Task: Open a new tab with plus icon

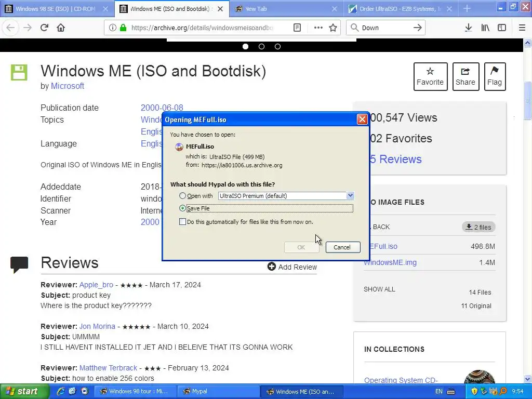Action: pyautogui.click(x=467, y=9)
